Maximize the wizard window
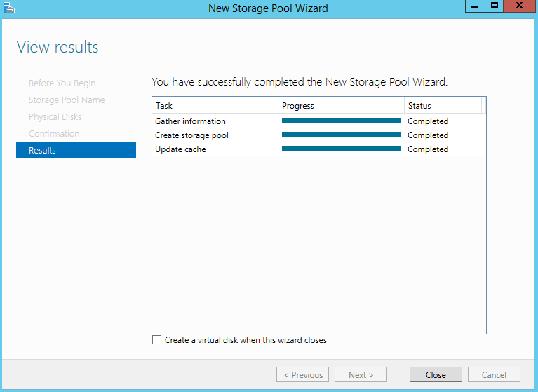The width and height of the screenshot is (538, 392). (x=494, y=6)
